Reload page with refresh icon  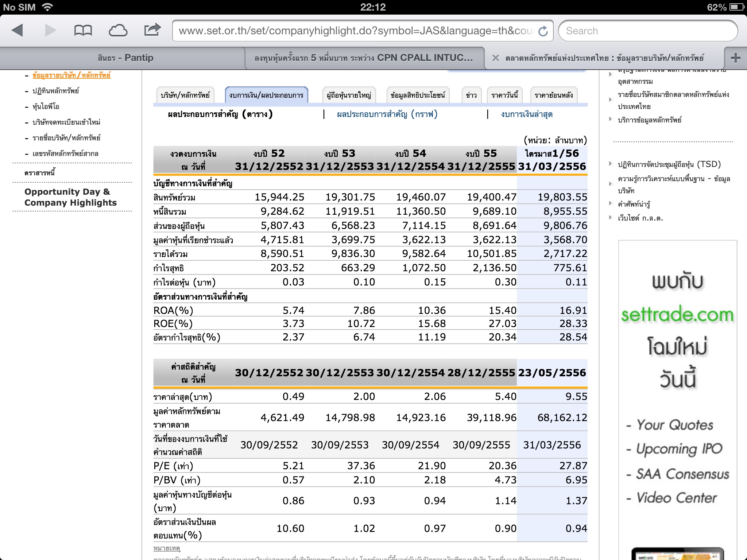tap(543, 31)
